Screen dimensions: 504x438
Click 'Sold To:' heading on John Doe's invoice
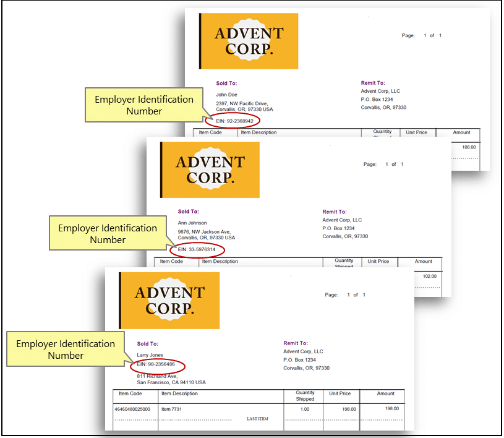click(x=226, y=84)
